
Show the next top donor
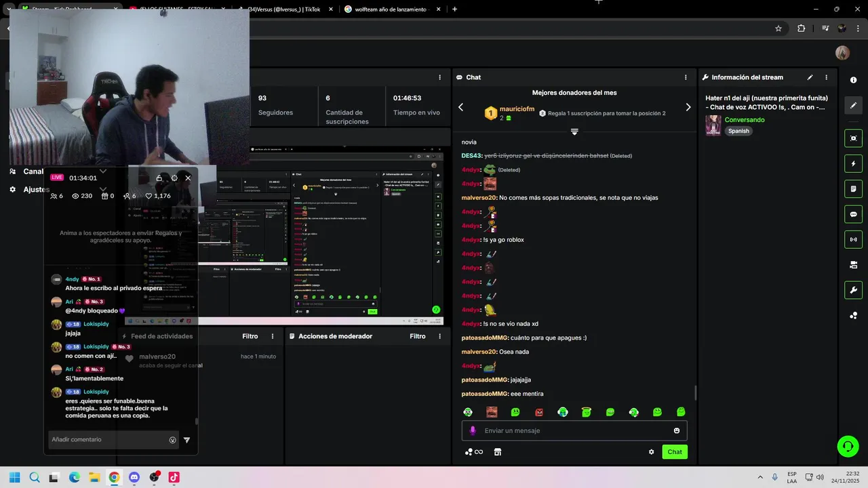tap(688, 107)
